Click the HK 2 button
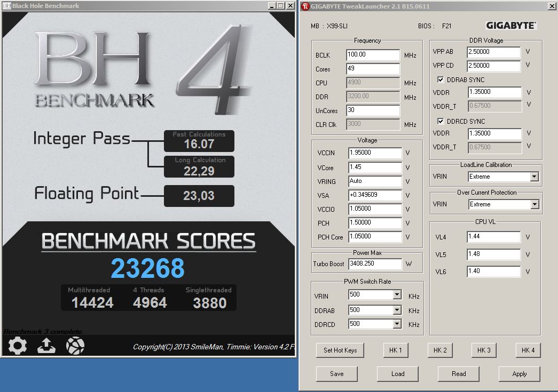 pyautogui.click(x=440, y=350)
